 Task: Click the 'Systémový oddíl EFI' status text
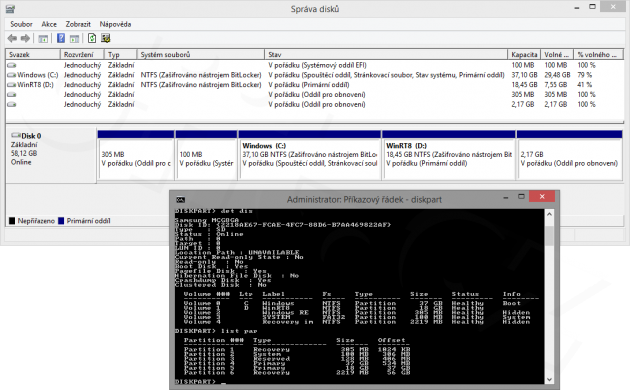coord(334,65)
